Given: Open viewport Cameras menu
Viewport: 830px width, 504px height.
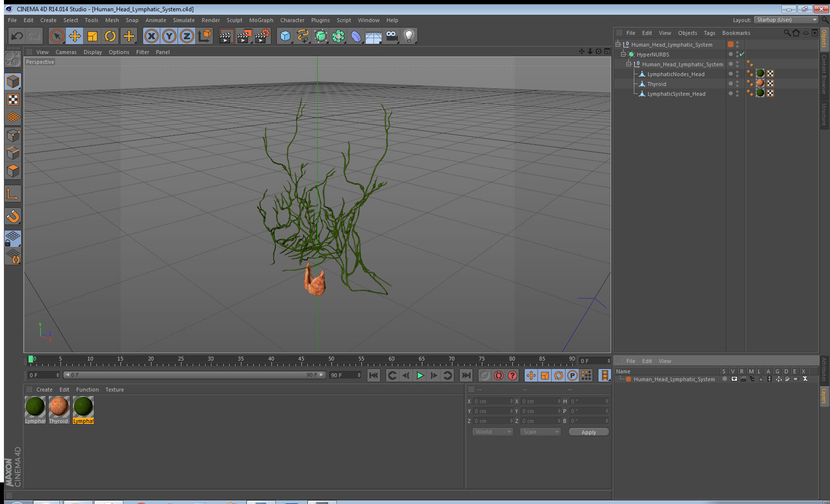Looking at the screenshot, I should pos(66,52).
